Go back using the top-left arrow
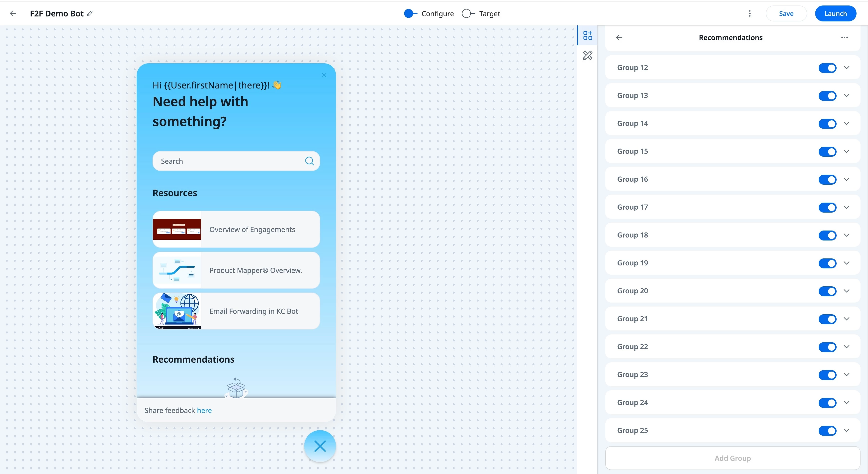 pos(13,13)
